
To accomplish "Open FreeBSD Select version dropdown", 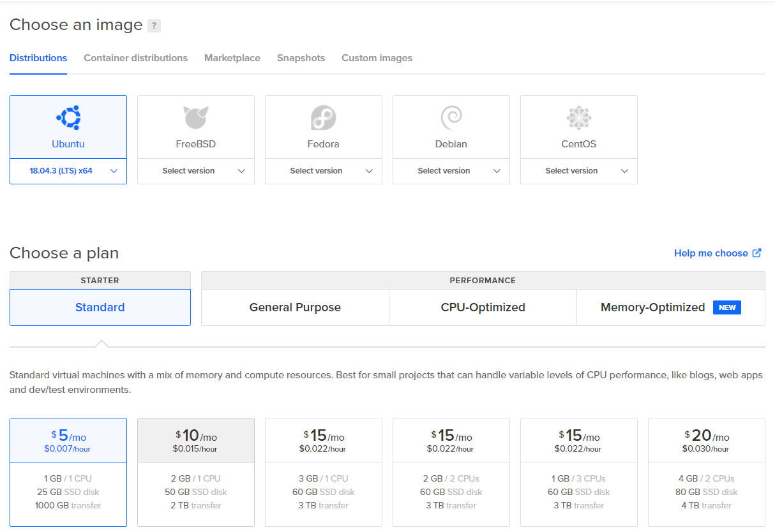I will coord(196,171).
